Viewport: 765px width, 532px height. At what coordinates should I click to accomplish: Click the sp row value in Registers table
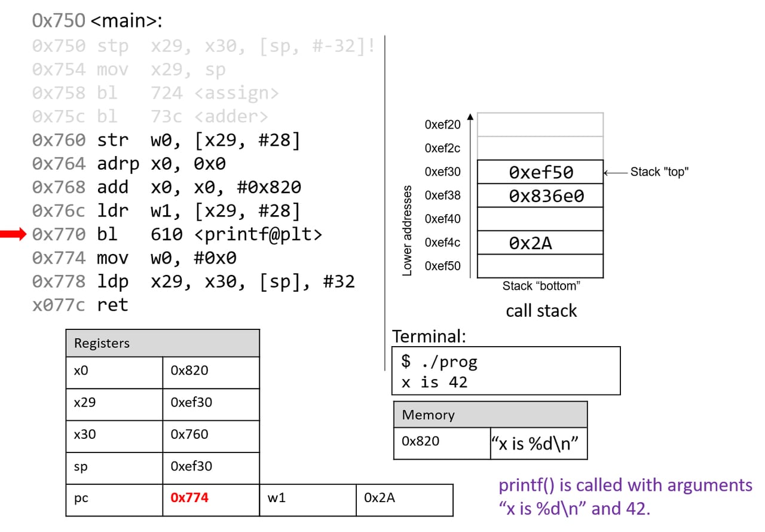click(x=191, y=466)
